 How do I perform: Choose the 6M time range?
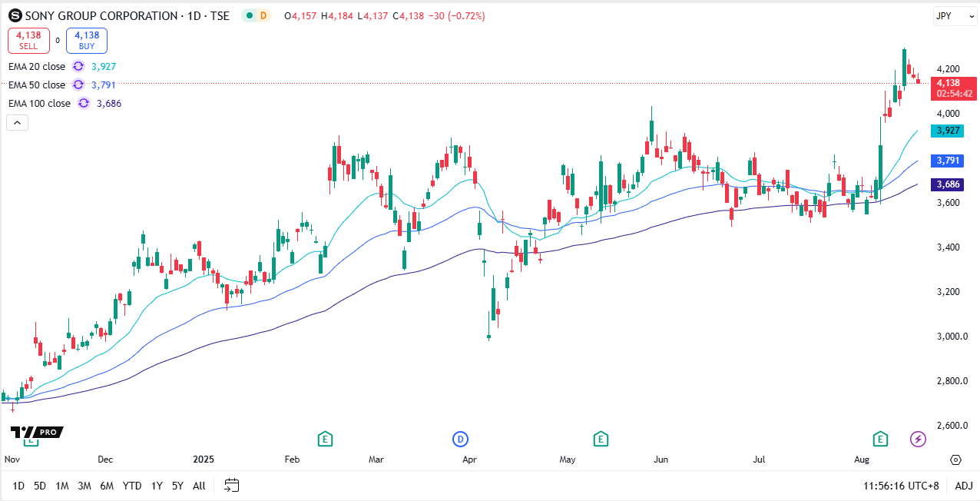[107, 486]
